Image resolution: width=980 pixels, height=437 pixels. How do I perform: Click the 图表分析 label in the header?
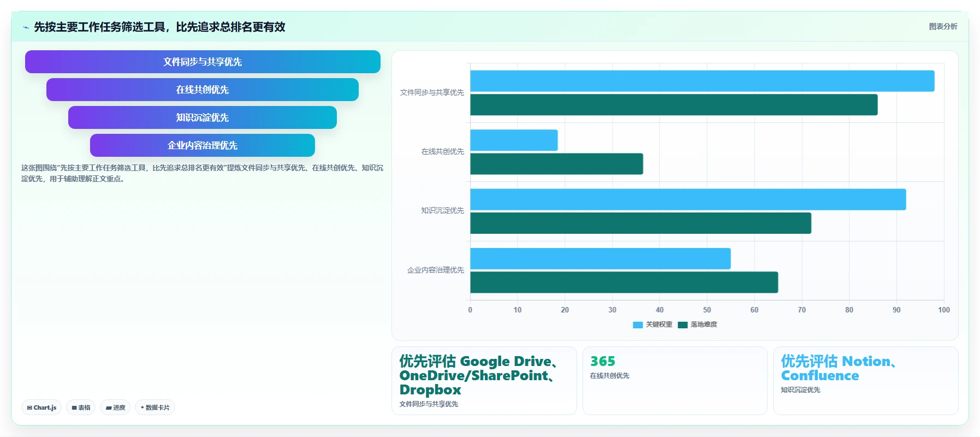943,26
